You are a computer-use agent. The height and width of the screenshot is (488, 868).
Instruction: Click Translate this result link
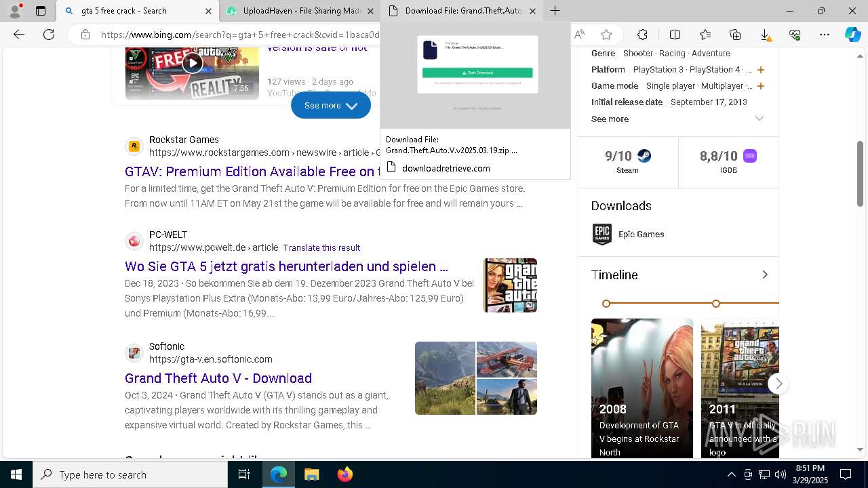click(x=321, y=247)
